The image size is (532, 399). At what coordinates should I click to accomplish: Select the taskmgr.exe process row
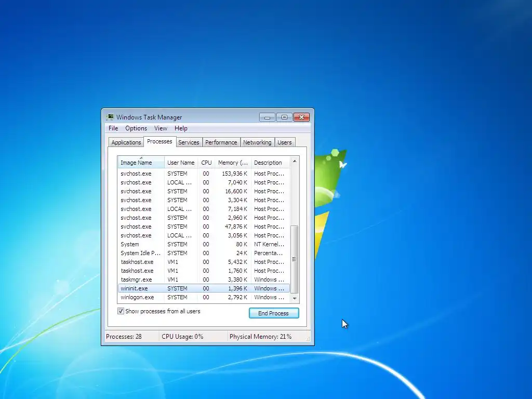(204, 279)
